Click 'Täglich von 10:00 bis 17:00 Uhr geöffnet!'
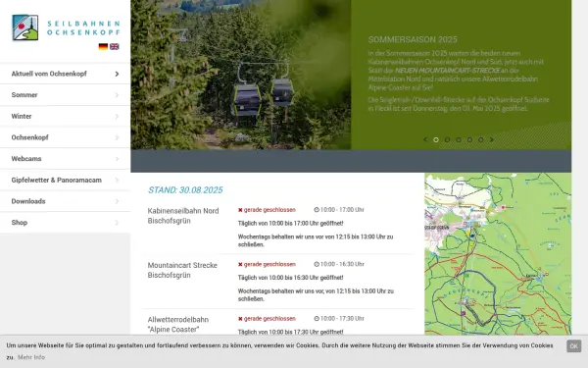Viewport: 588px width, 368px height. (291, 224)
